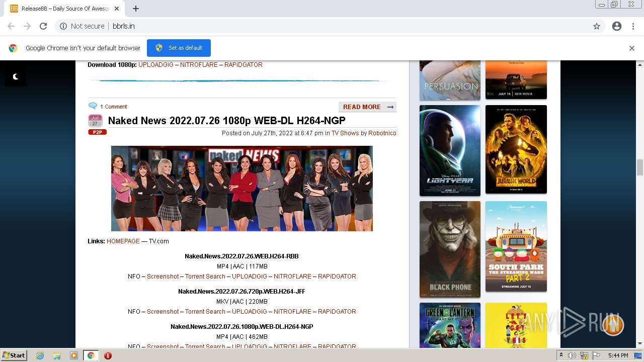Click the red Opera-style taskbar icon
The image size is (644, 362).
point(108,355)
